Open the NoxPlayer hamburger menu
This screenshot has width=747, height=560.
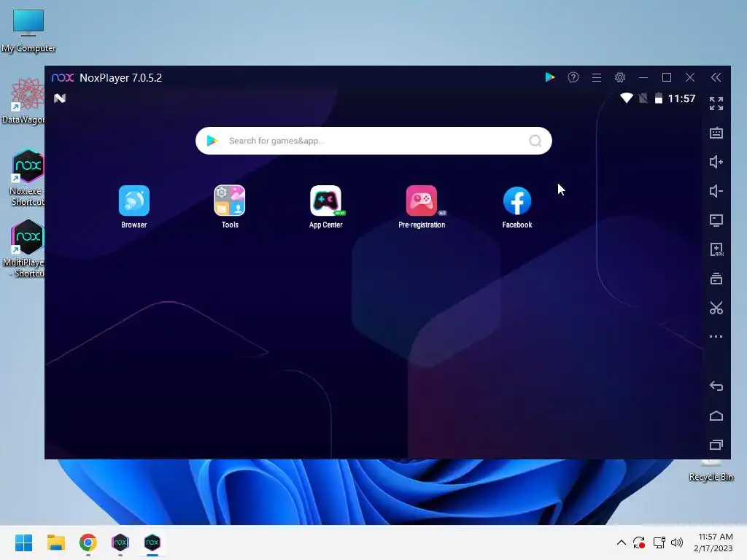pyautogui.click(x=597, y=77)
